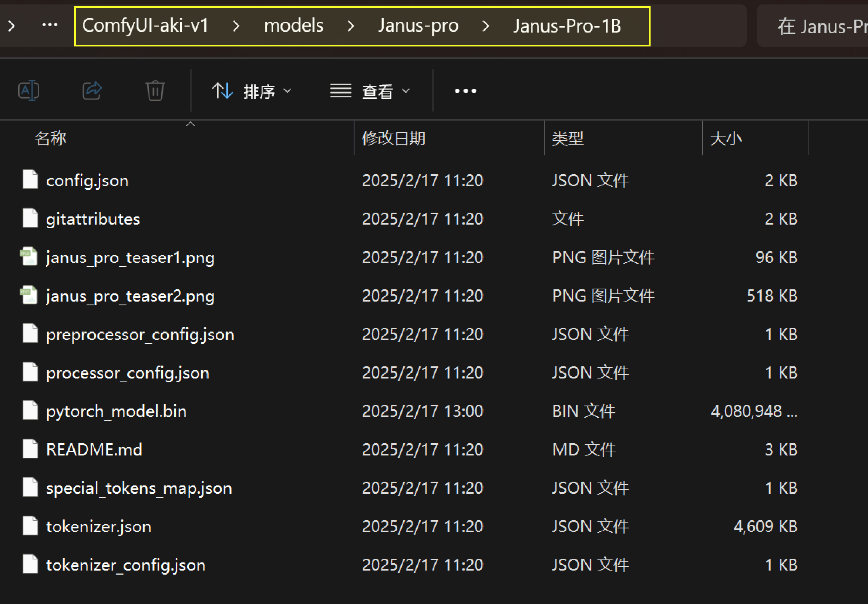The height and width of the screenshot is (604, 868).
Task: Click the 96 KB size cell
Action: tap(776, 257)
